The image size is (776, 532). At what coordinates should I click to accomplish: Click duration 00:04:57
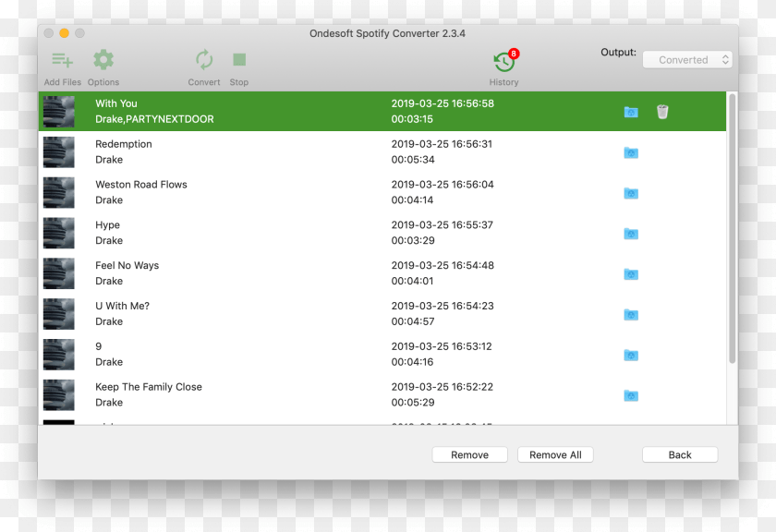(x=413, y=321)
